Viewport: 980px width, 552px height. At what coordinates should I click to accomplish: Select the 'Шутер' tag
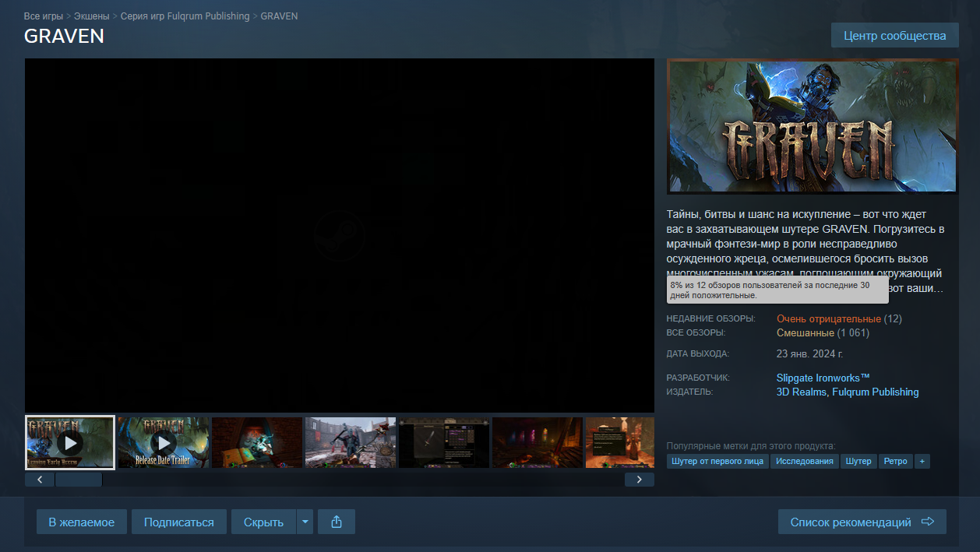[858, 461]
